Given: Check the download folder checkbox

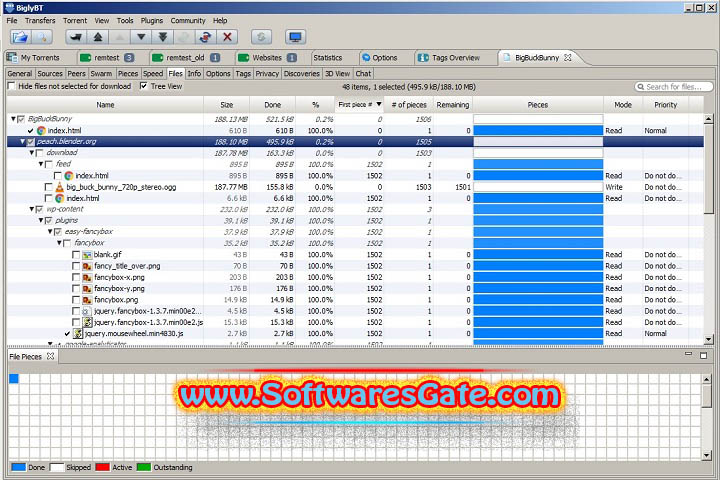Looking at the screenshot, I should [x=39, y=153].
